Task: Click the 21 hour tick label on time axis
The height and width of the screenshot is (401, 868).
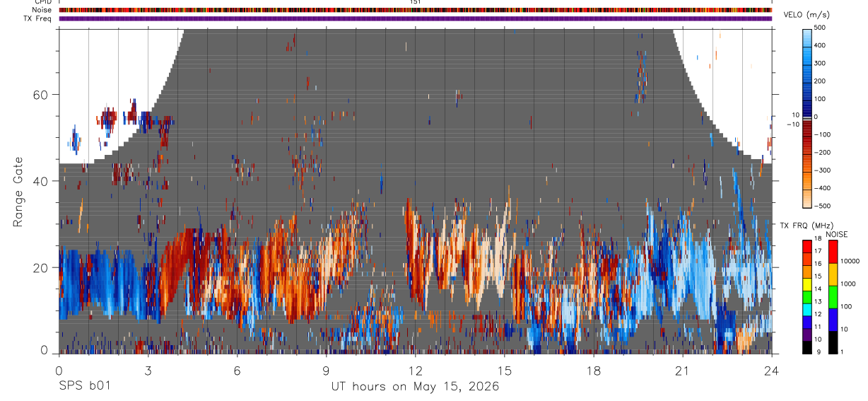Action: click(x=683, y=371)
